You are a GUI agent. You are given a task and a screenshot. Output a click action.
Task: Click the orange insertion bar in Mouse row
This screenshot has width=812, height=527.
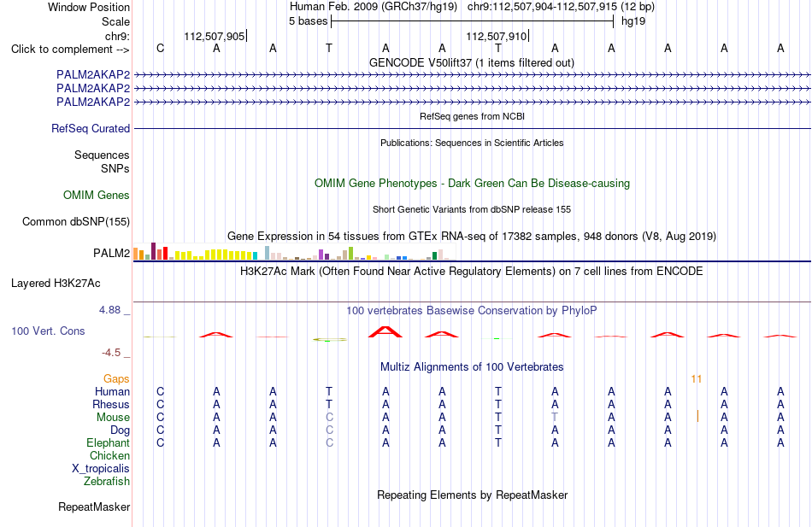tap(697, 416)
